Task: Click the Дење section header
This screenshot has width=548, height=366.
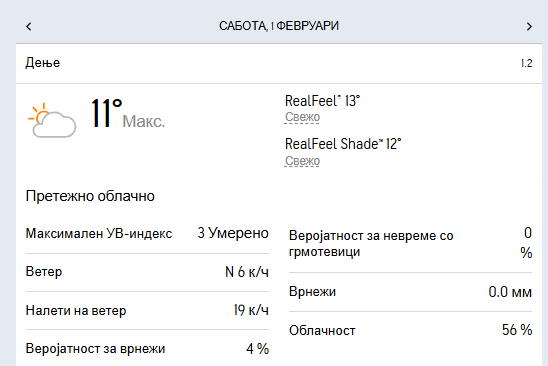Action: pos(43,63)
